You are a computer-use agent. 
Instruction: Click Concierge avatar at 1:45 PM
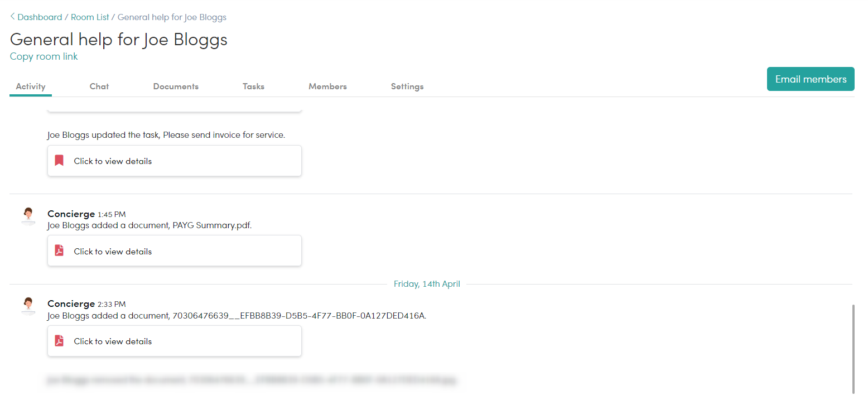tap(28, 215)
